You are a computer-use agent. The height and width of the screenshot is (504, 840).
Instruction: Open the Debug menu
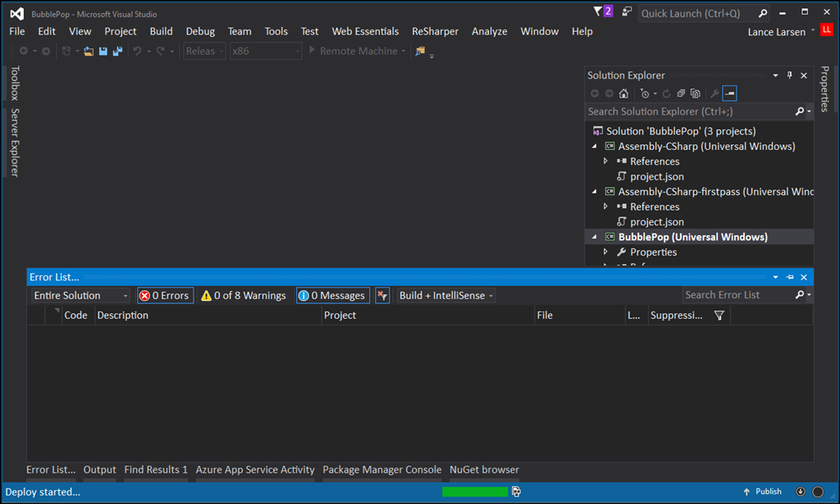[200, 32]
